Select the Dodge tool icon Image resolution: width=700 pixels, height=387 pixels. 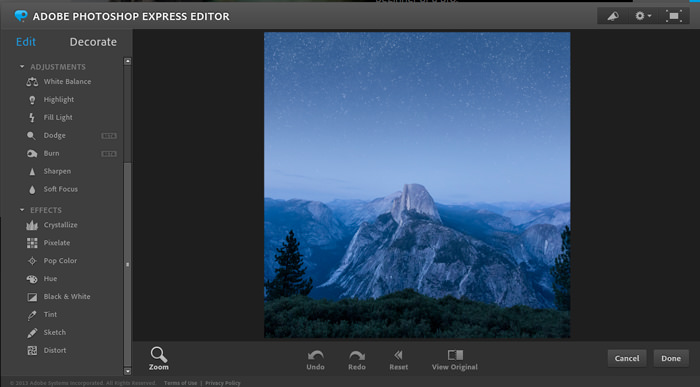click(x=31, y=136)
